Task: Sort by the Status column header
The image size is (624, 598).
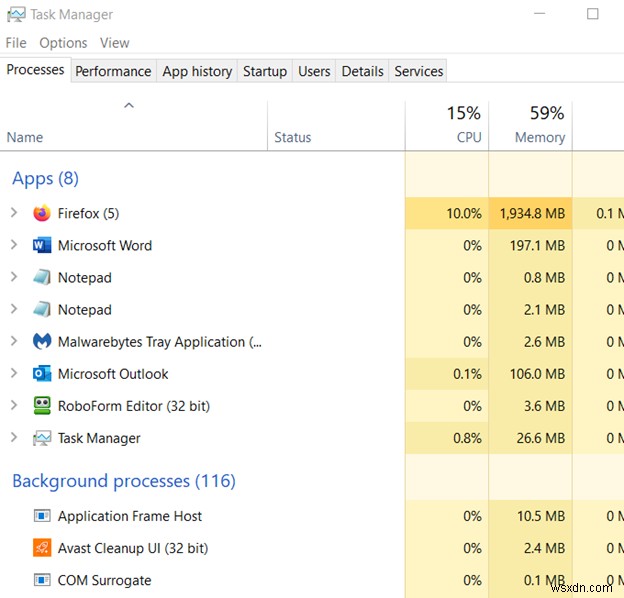Action: pyautogui.click(x=337, y=126)
